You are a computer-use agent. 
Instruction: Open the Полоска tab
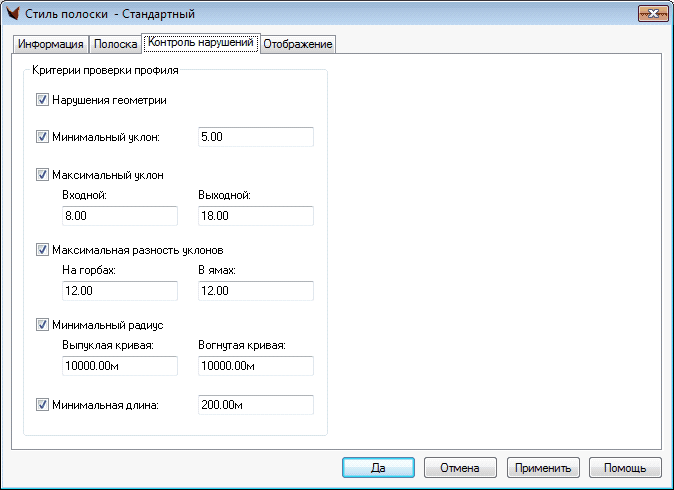[115, 44]
